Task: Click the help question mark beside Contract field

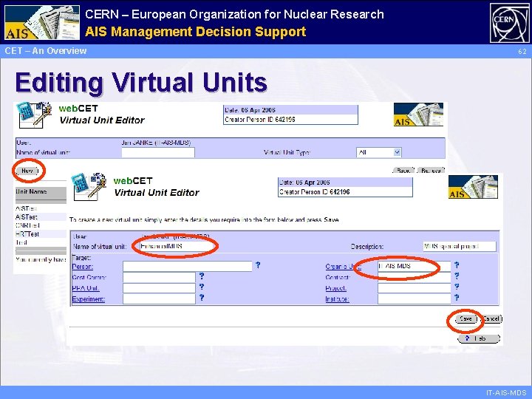Action: (x=457, y=276)
